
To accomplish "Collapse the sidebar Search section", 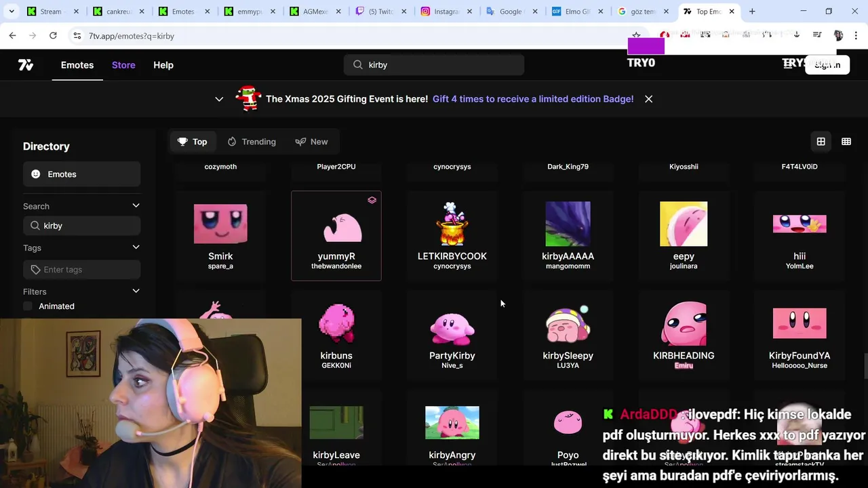I will (136, 206).
